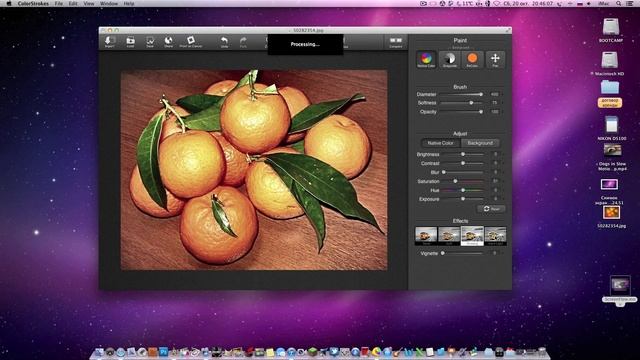Click the Print on Canvas icon
This screenshot has width=640, height=360.
191,42
